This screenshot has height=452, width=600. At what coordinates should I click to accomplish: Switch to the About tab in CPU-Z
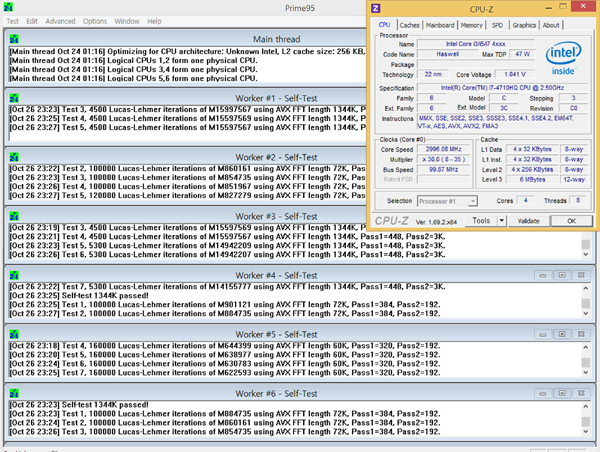click(x=551, y=25)
